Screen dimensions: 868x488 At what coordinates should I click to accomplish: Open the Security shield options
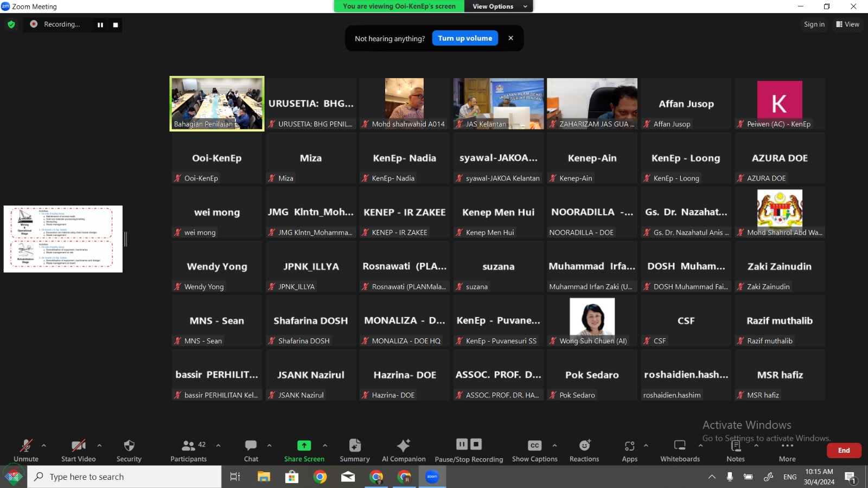[129, 451]
